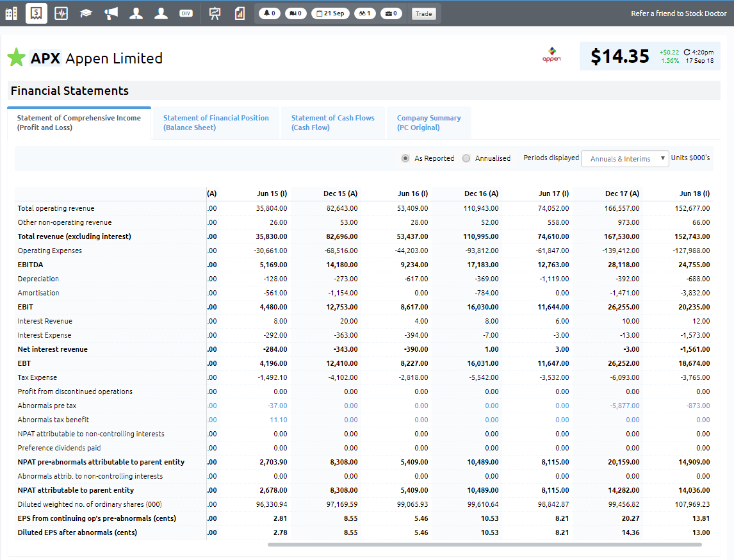Viewport: 734px width, 560px height.
Task: Click the Net interest revenue row label
Action: point(53,349)
